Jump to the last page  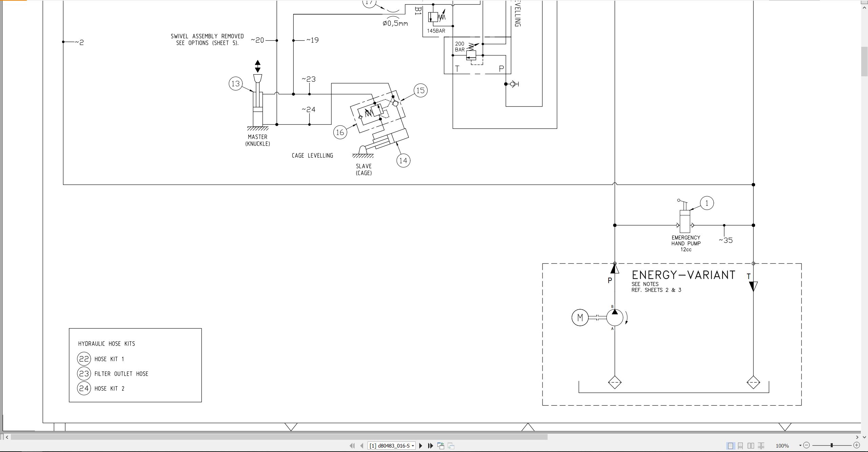(430, 446)
